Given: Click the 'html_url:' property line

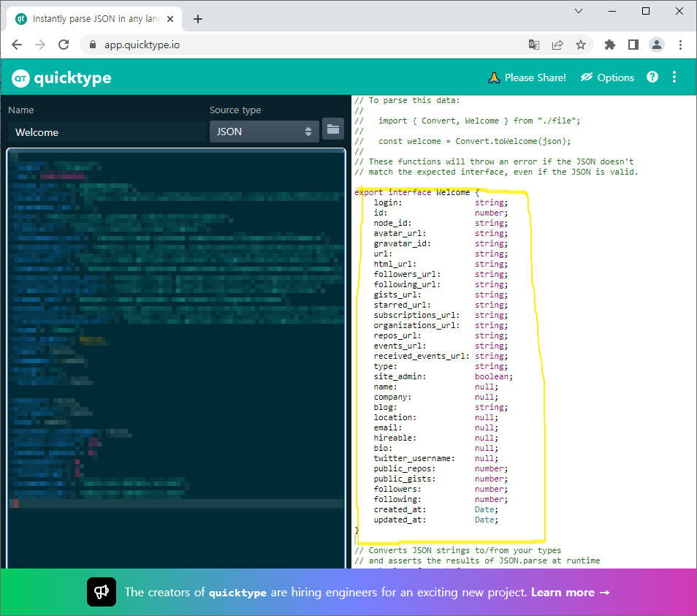Looking at the screenshot, I should pos(441,264).
